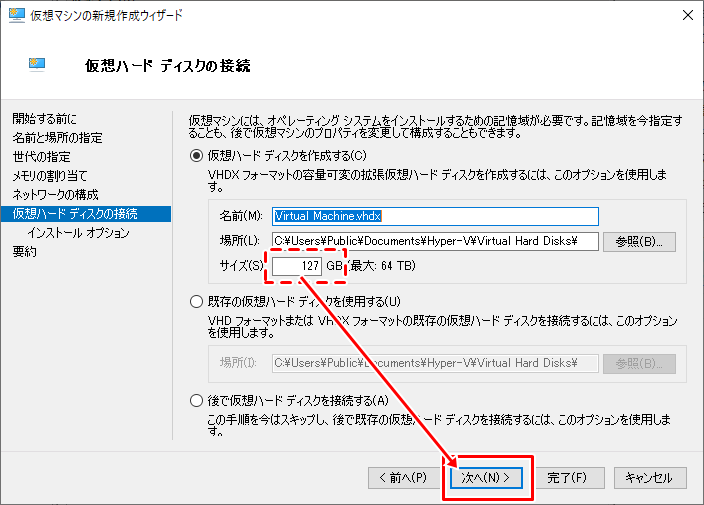Select 世代の指定 in the sidebar
Viewport: 704px width, 505px height.
pos(41,157)
